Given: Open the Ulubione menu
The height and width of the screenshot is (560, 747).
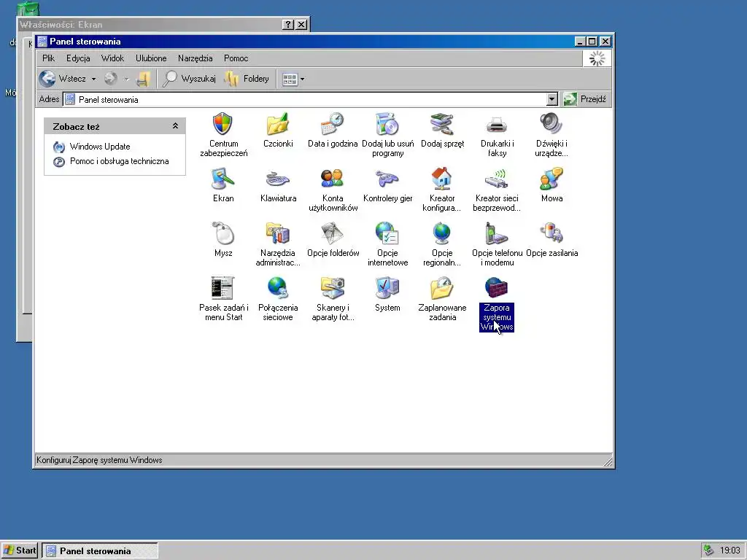Looking at the screenshot, I should click(x=151, y=58).
